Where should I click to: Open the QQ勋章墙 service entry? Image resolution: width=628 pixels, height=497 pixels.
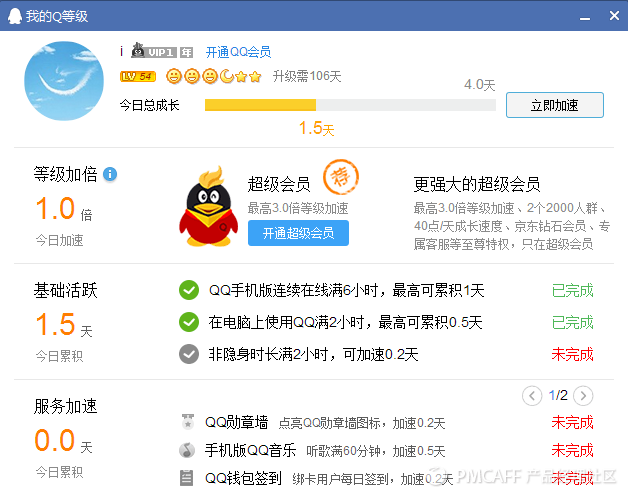[x=236, y=422]
